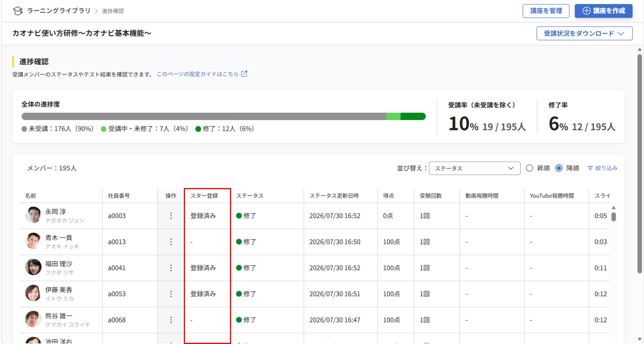Click the name 青木 一貴 in the table

click(x=59, y=238)
